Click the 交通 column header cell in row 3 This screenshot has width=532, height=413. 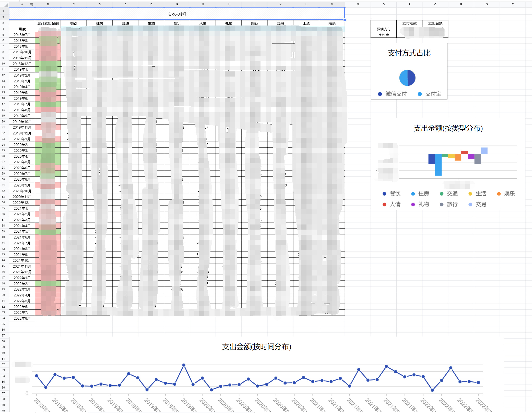(125, 23)
